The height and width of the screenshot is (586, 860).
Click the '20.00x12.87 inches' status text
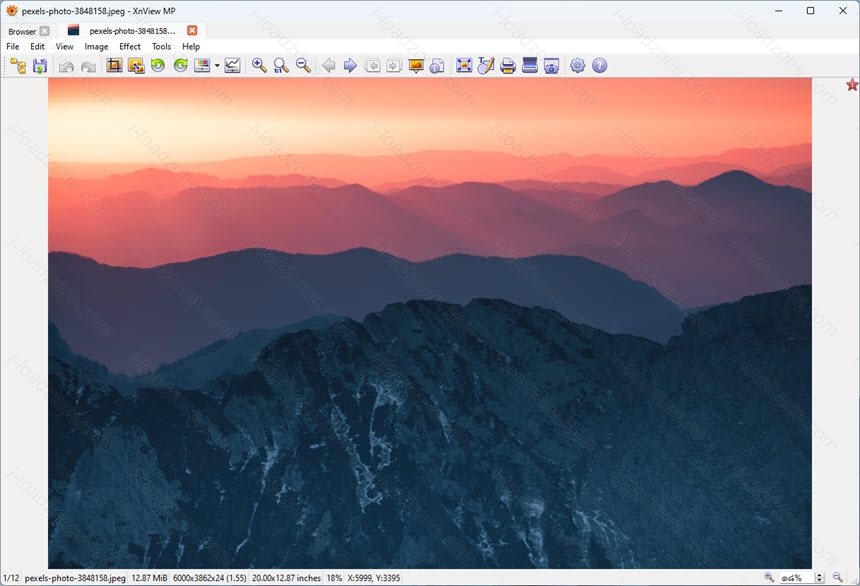click(286, 578)
